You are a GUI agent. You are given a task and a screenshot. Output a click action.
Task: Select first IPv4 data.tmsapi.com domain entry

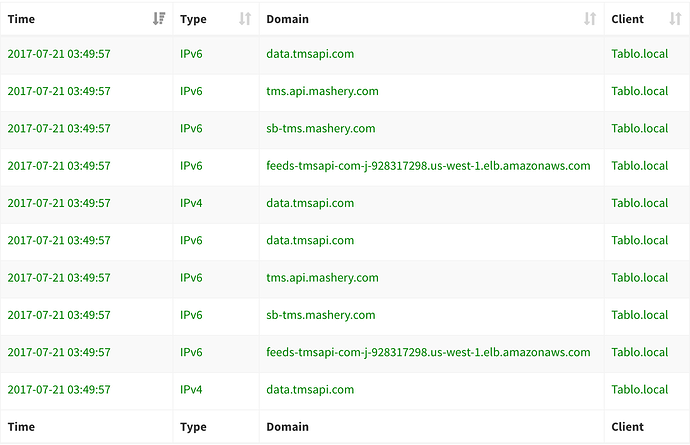[310, 203]
